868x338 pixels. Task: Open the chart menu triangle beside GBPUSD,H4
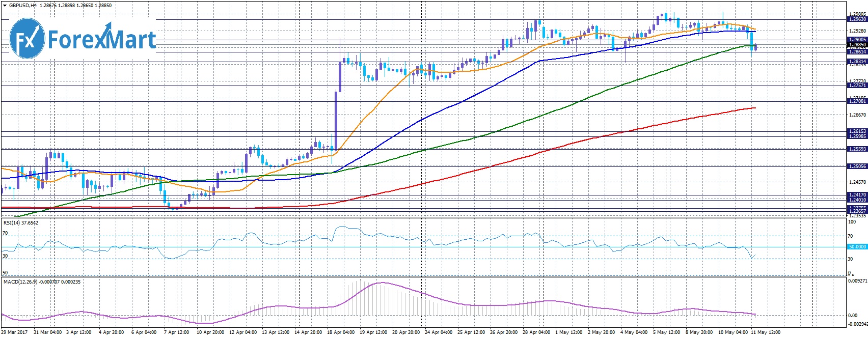(5, 6)
